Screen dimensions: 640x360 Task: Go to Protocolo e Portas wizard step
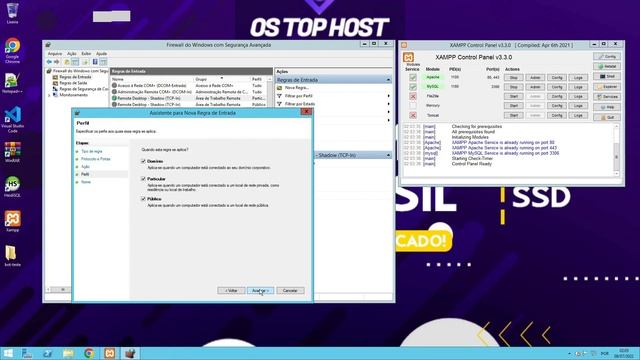tap(96, 159)
